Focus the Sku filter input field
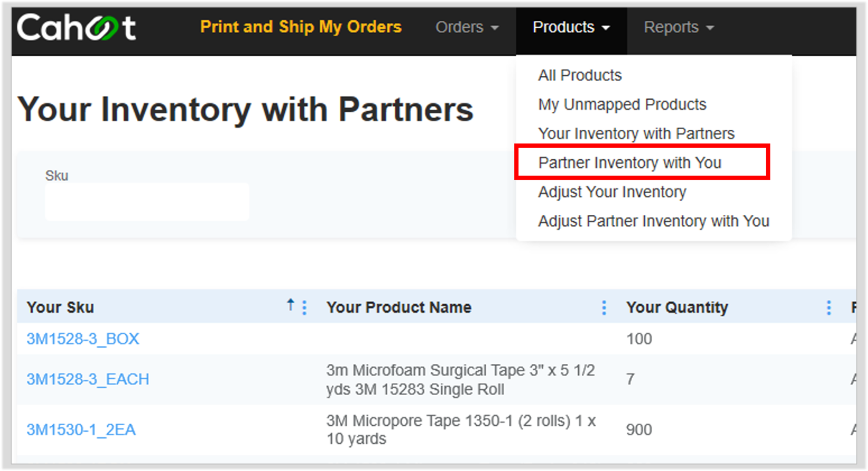 pyautogui.click(x=147, y=202)
